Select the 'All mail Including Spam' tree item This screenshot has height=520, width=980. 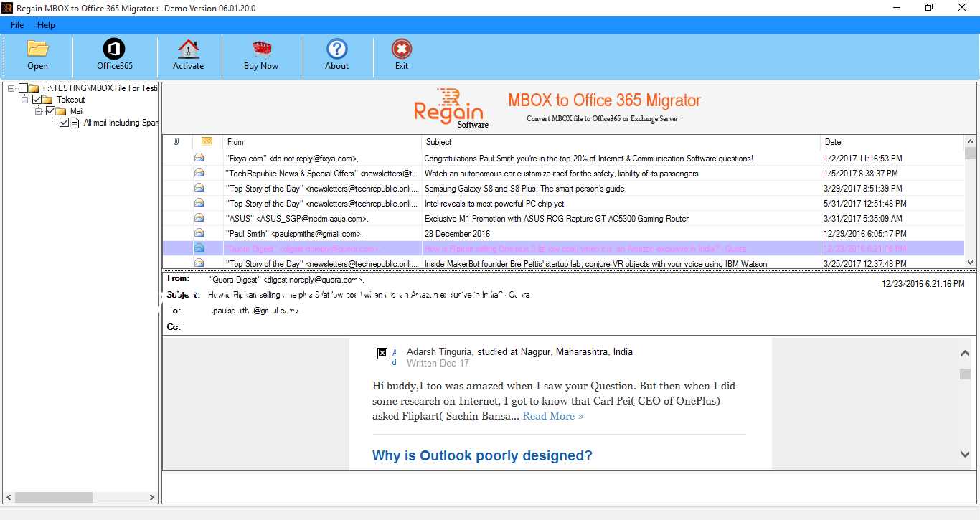pyautogui.click(x=121, y=123)
